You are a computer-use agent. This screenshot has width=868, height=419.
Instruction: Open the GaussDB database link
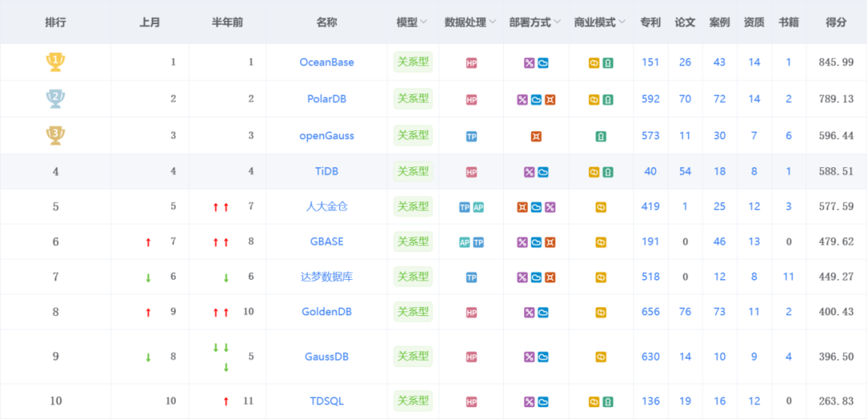pyautogui.click(x=326, y=356)
